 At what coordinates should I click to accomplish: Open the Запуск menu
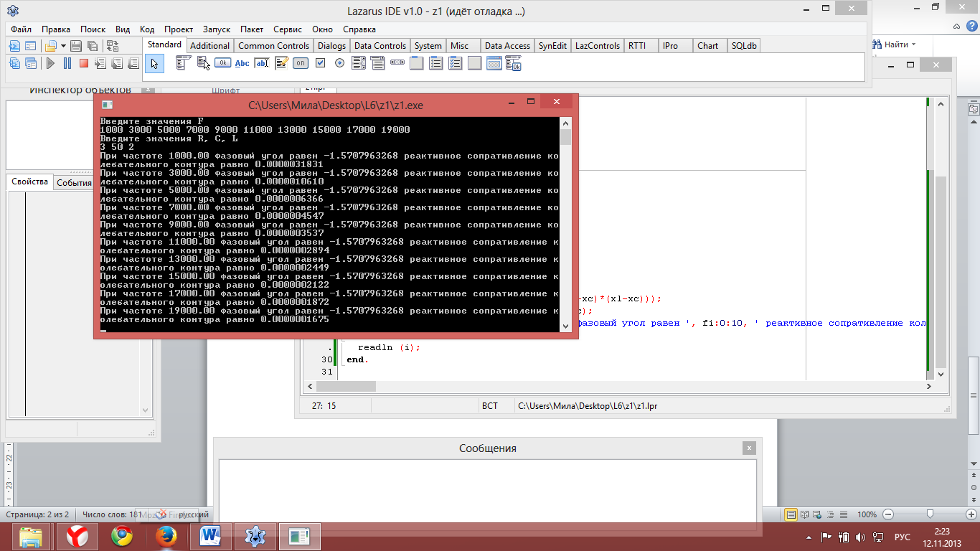point(217,29)
